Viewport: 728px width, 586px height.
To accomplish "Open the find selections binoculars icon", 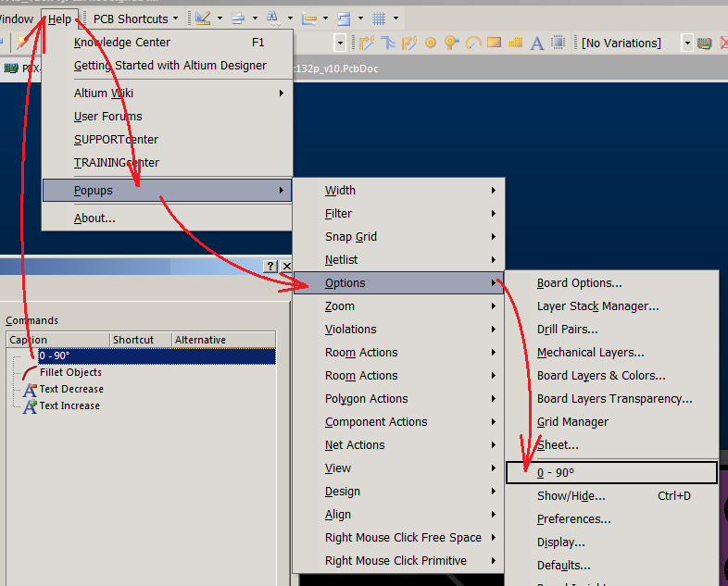I will tap(273, 19).
